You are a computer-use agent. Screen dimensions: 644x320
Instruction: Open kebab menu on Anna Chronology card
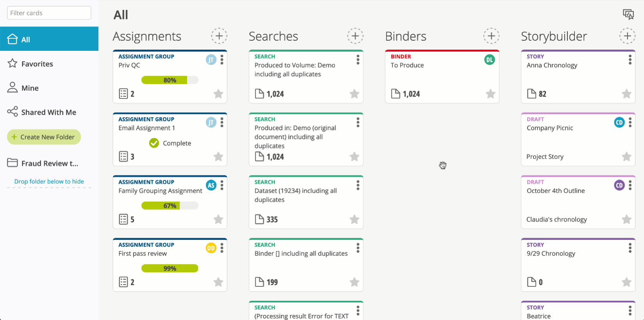coord(630,60)
